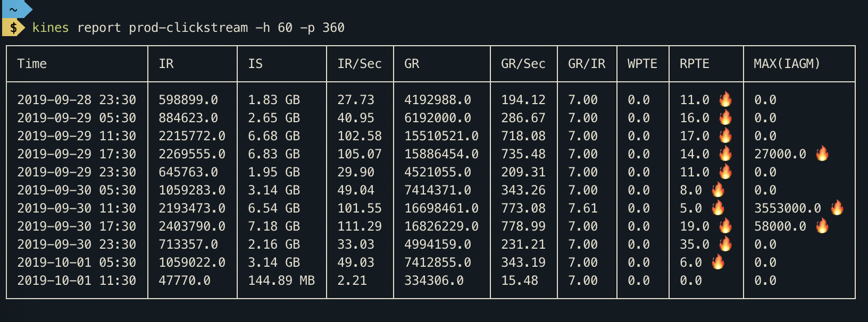Click the fire icon beside RPTE value 17.0
Image resolution: width=868 pixels, height=322 pixels.
point(725,135)
